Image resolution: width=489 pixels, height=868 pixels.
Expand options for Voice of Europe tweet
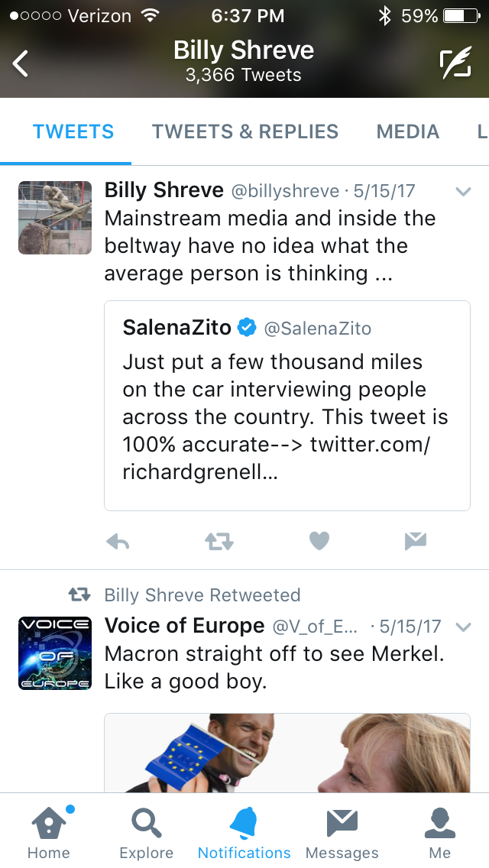click(463, 627)
